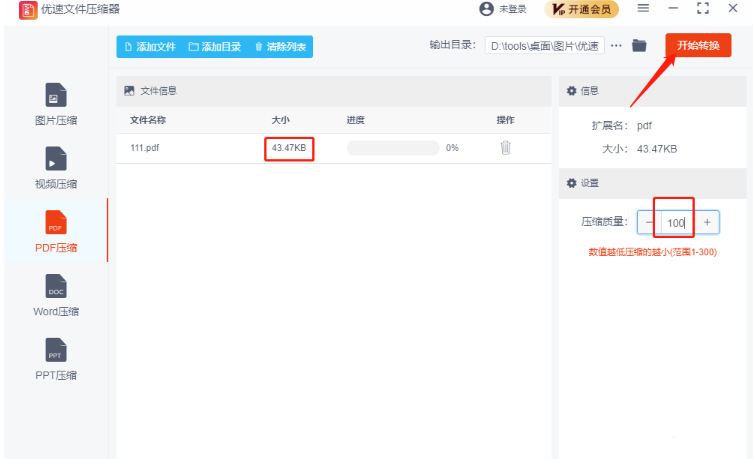The height and width of the screenshot is (459, 753).
Task: Switch to 视频压缩 video compression
Action: pos(56,168)
